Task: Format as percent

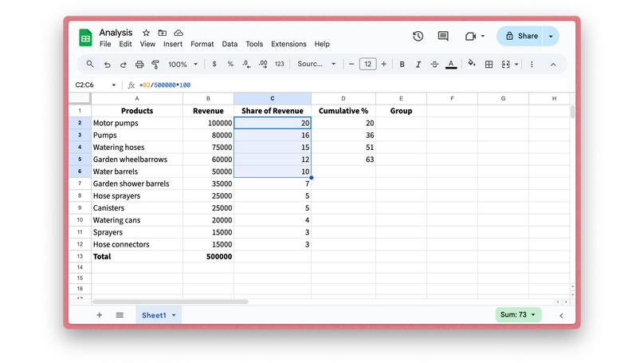Action: (x=230, y=64)
